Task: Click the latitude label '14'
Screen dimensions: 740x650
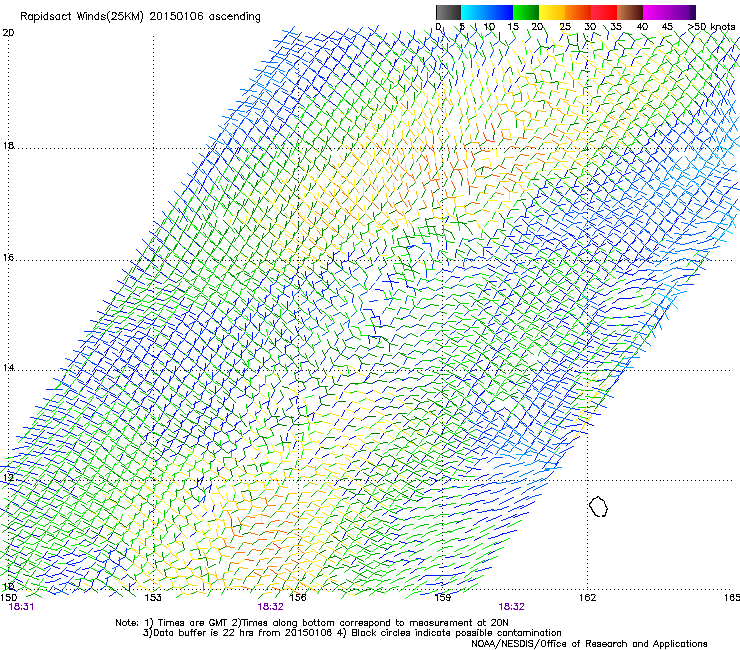Action: (8, 367)
